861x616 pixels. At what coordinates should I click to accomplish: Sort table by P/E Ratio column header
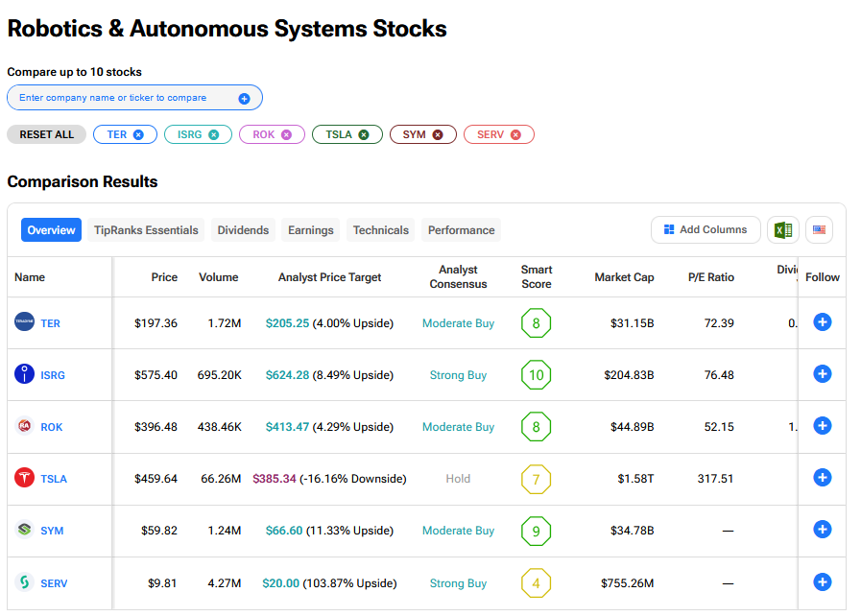710,277
